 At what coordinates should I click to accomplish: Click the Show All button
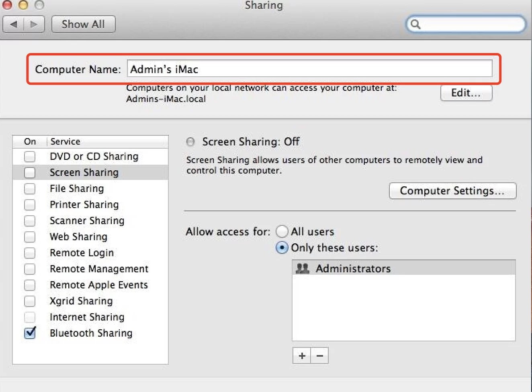(x=83, y=24)
